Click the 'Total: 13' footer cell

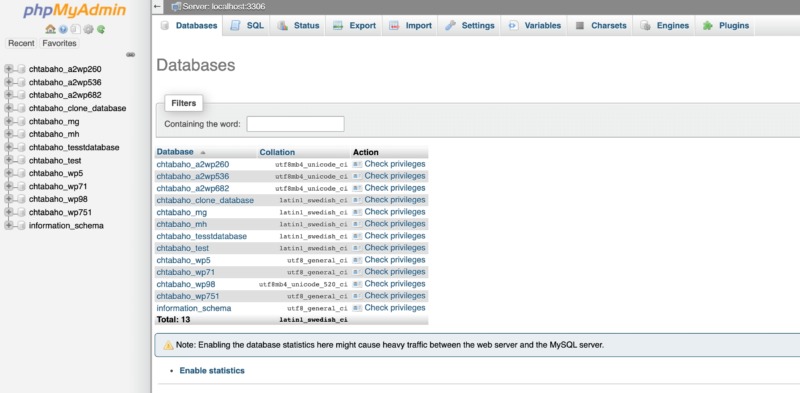pos(173,320)
